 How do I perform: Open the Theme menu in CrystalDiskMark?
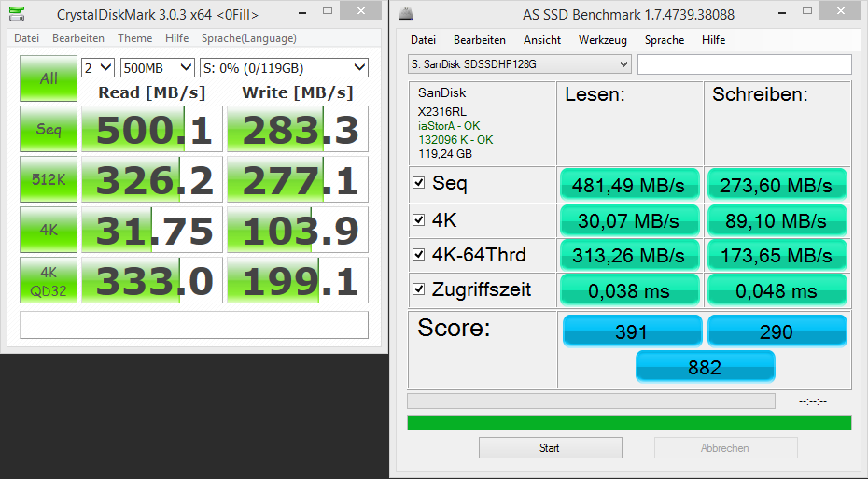click(x=135, y=38)
